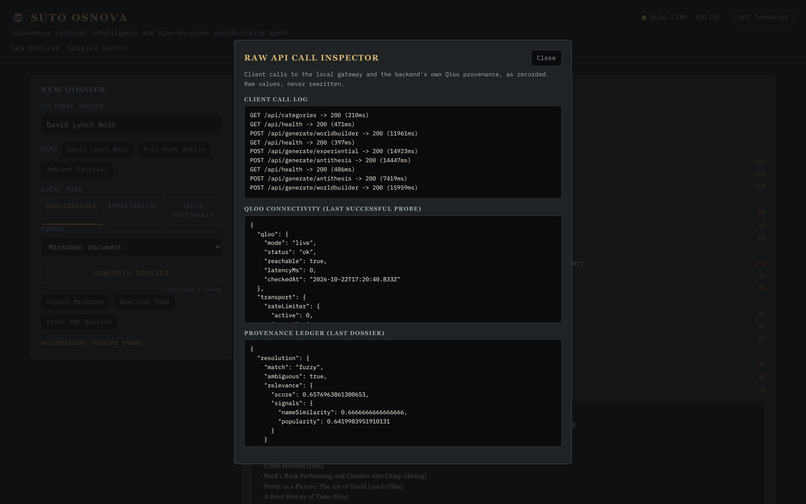The width and height of the screenshot is (806, 504).
Task: Pick the Ambient Festival demo preset
Action: (77, 170)
